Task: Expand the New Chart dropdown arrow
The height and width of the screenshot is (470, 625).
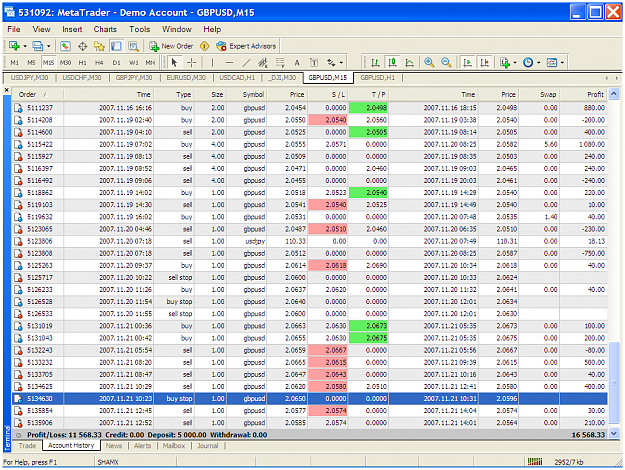Action: (x=25, y=46)
